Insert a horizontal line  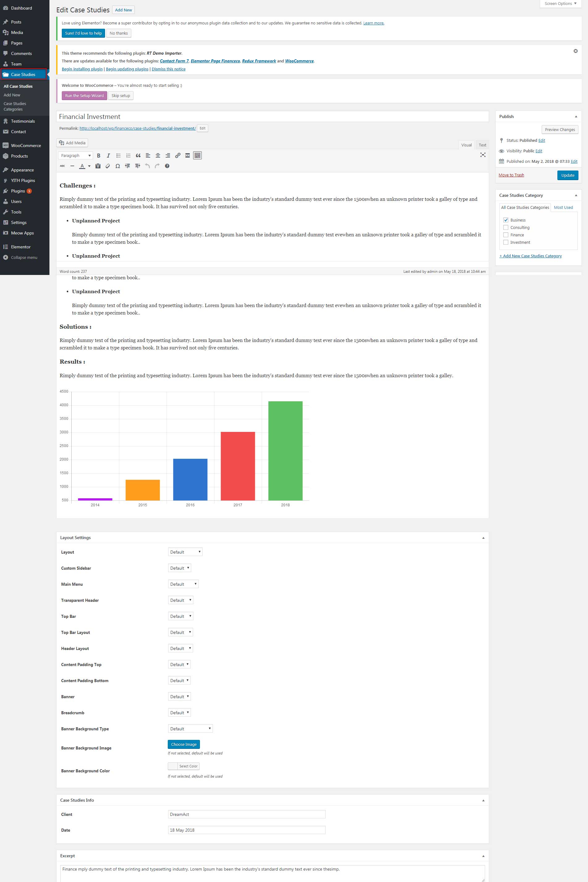[72, 166]
